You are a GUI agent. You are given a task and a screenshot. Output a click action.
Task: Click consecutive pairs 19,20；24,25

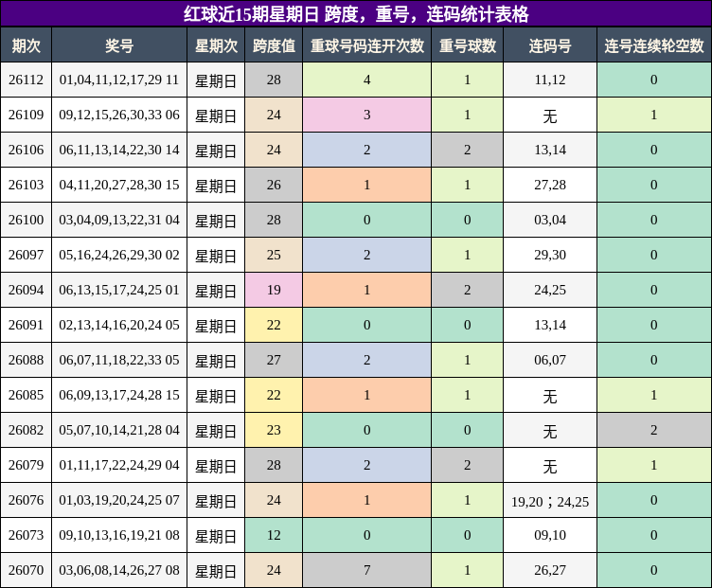pyautogui.click(x=550, y=501)
